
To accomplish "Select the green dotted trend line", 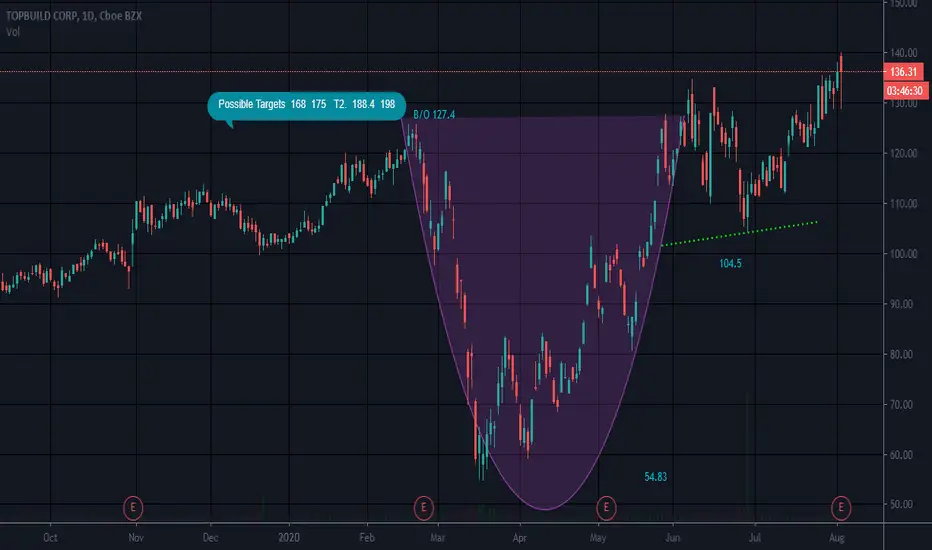I will click(x=739, y=234).
